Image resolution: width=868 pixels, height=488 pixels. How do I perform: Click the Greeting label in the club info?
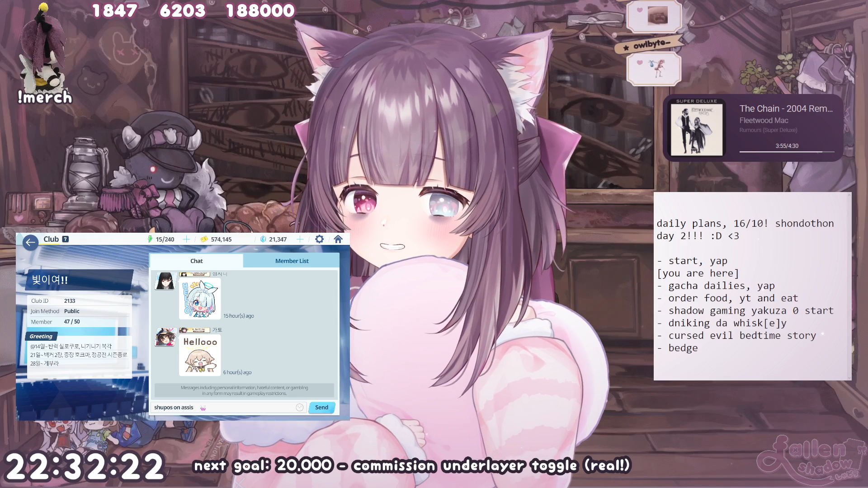[41, 336]
